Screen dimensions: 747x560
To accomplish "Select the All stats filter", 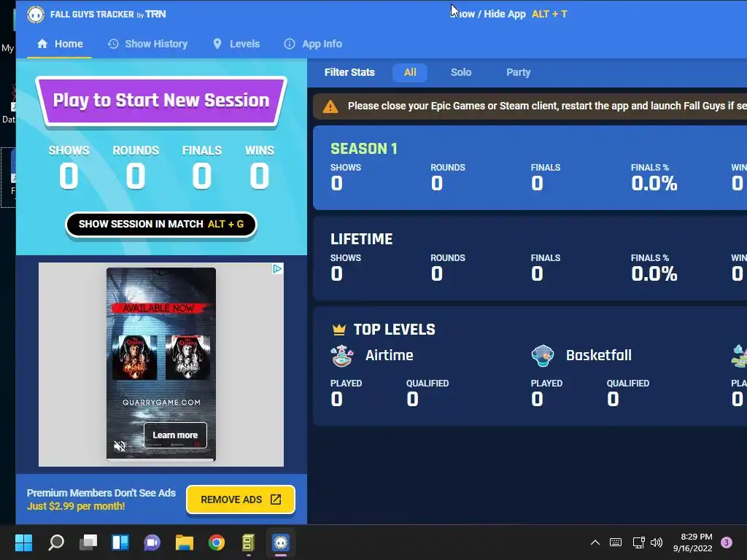I will [x=410, y=72].
